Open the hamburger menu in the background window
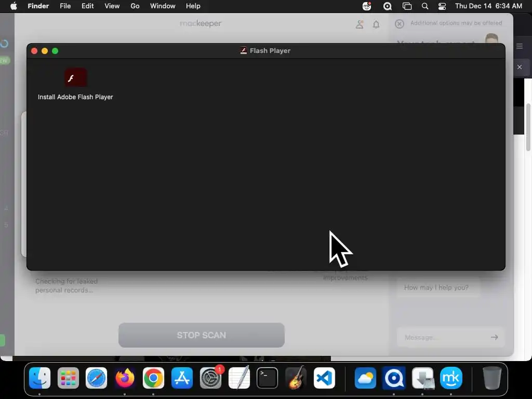 [520, 46]
